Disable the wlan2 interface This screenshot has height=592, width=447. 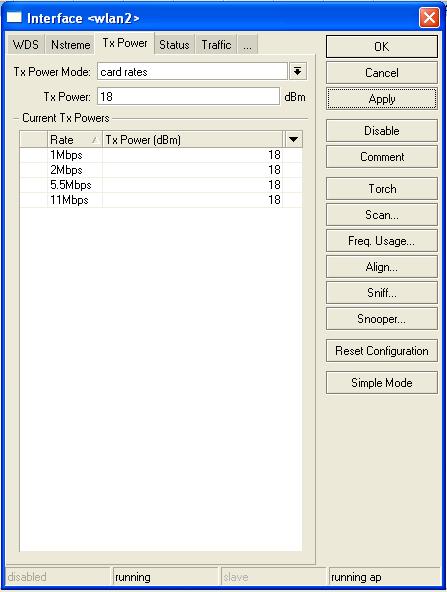coord(382,131)
